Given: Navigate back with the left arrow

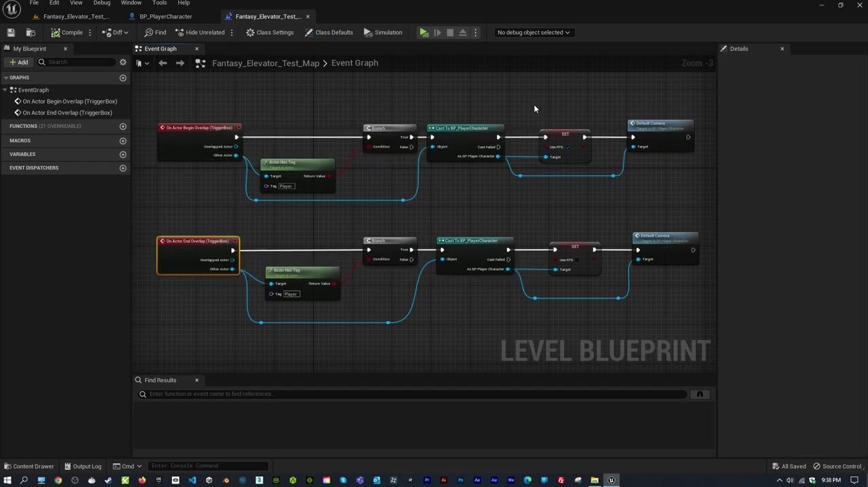Looking at the screenshot, I should click(x=162, y=63).
